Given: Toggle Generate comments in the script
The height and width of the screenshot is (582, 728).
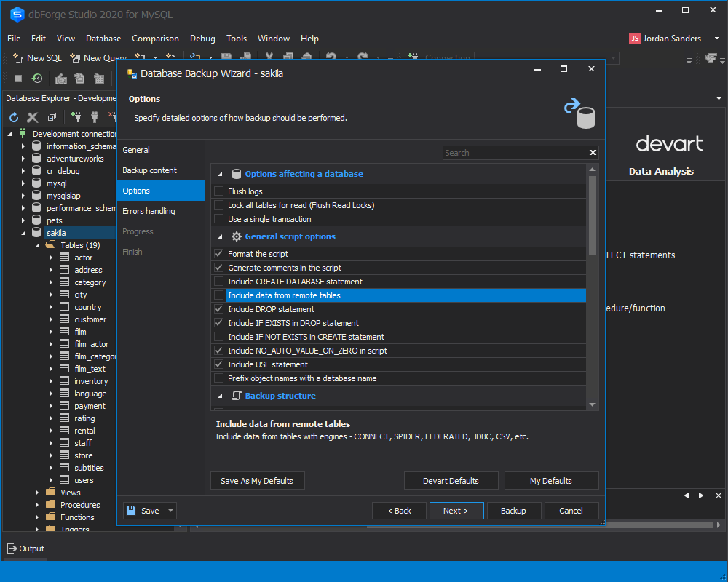Looking at the screenshot, I should tap(218, 268).
